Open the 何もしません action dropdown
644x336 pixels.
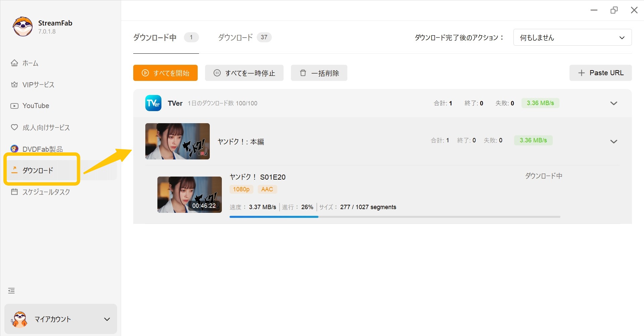pyautogui.click(x=572, y=37)
